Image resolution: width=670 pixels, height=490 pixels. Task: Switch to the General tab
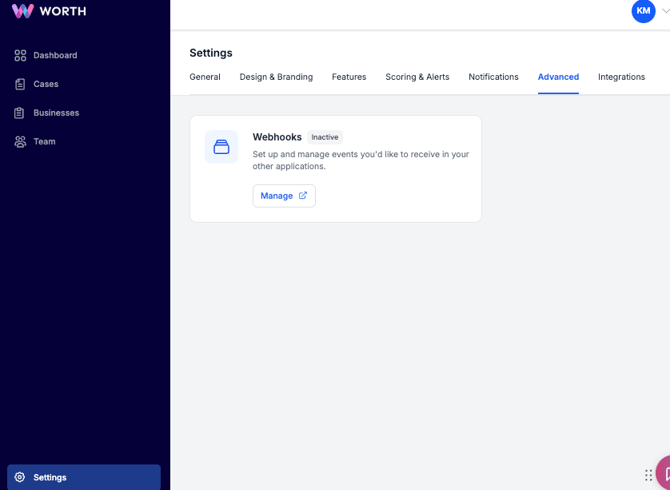pos(205,77)
